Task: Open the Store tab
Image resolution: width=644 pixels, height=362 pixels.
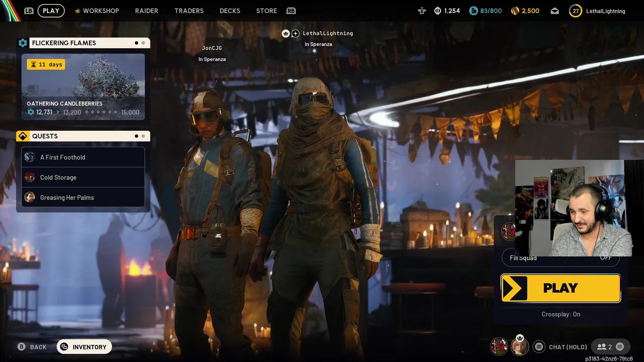Action: coord(266,11)
